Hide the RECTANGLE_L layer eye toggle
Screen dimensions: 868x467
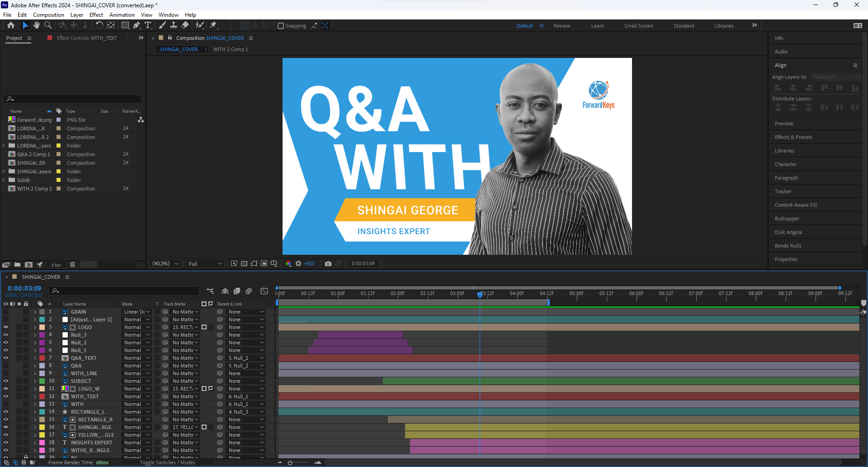(x=6, y=412)
